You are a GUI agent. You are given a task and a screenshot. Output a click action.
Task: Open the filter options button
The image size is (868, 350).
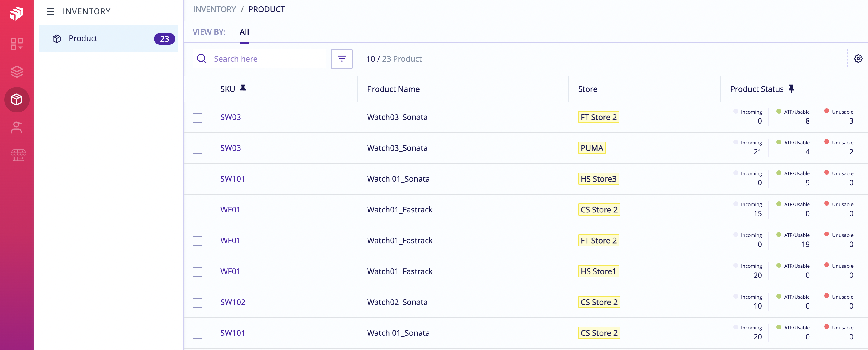342,59
